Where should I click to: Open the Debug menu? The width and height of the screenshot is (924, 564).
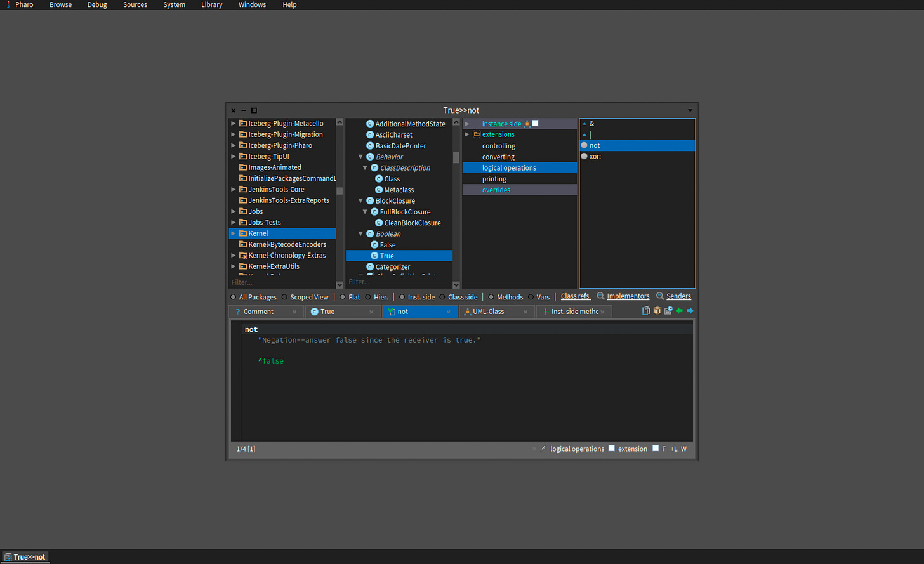(97, 5)
